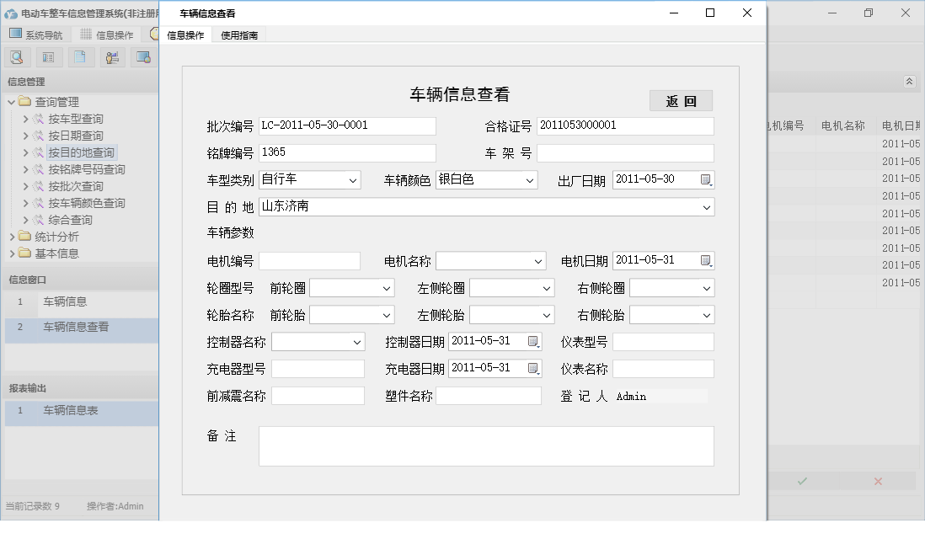Switch to the 系统导航 tab
This screenshot has width=925, height=560.
37,34
